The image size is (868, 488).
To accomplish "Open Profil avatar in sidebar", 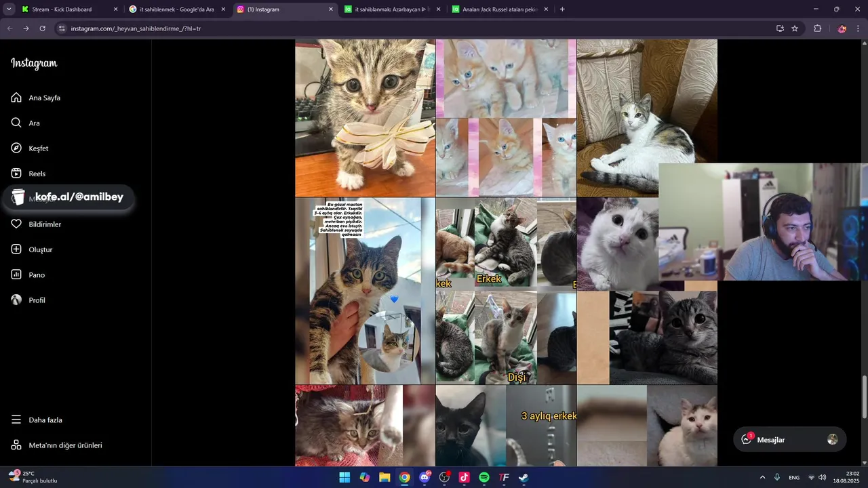I will tap(16, 300).
